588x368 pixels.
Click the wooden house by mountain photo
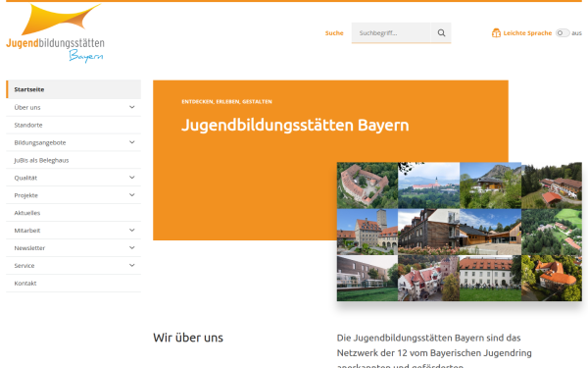491,185
